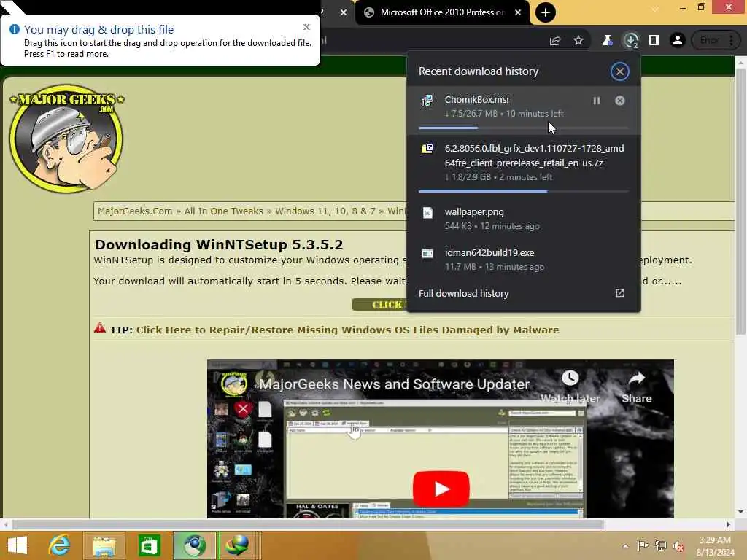The height and width of the screenshot is (560, 747).
Task: Cancel the ChomikBox.msi download
Action: click(x=620, y=101)
